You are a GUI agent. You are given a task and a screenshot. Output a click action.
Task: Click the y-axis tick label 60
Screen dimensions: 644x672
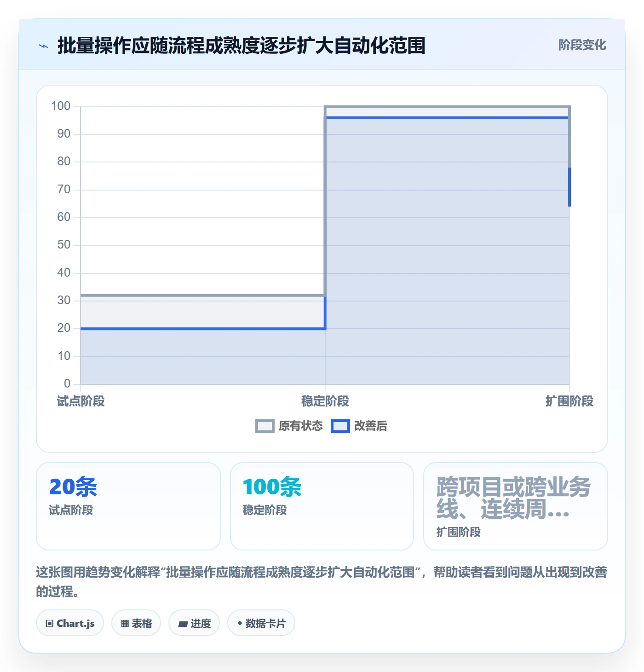(x=64, y=217)
